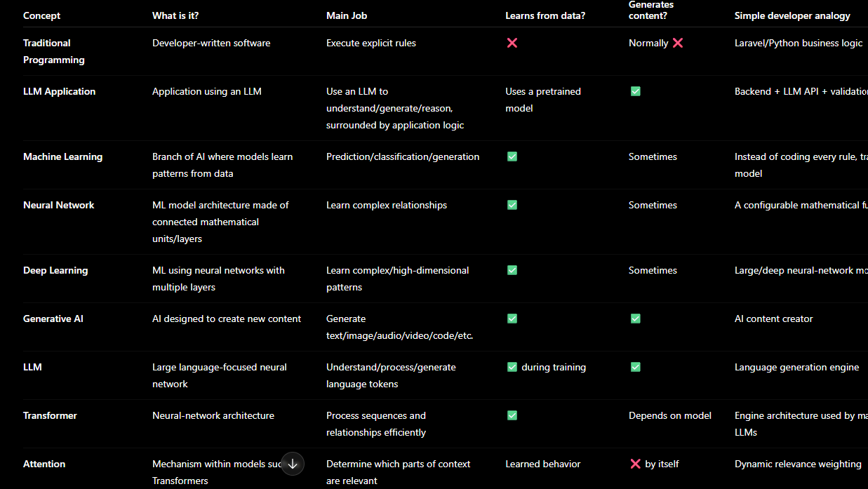Click the 'Transformer' concept label
Screen dimensions: 868x489
[x=50, y=415]
